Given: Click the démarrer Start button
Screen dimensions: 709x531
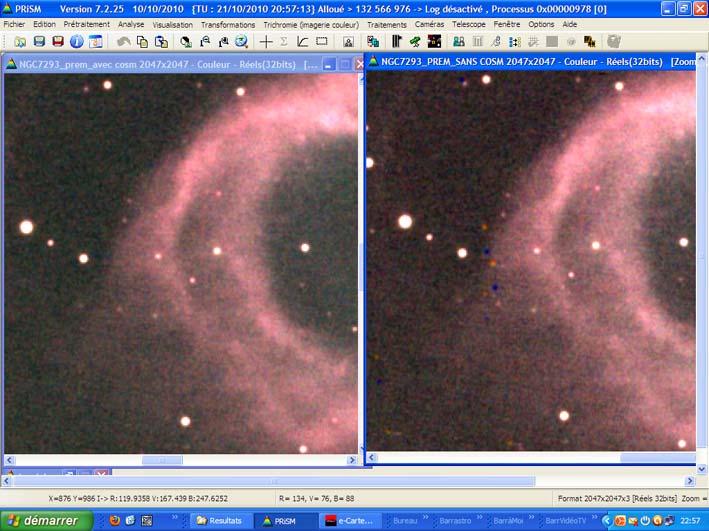Looking at the screenshot, I should (47, 520).
